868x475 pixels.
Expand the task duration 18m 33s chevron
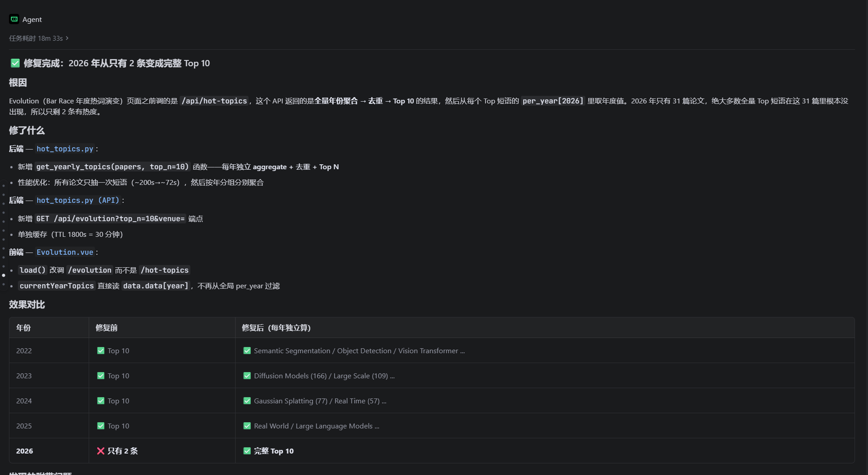tap(67, 38)
